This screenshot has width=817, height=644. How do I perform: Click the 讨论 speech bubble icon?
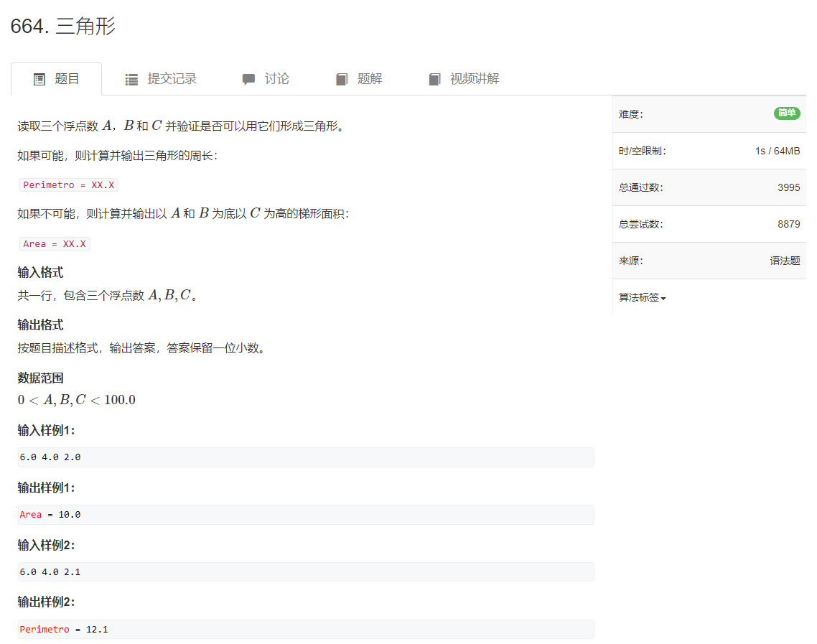point(249,79)
